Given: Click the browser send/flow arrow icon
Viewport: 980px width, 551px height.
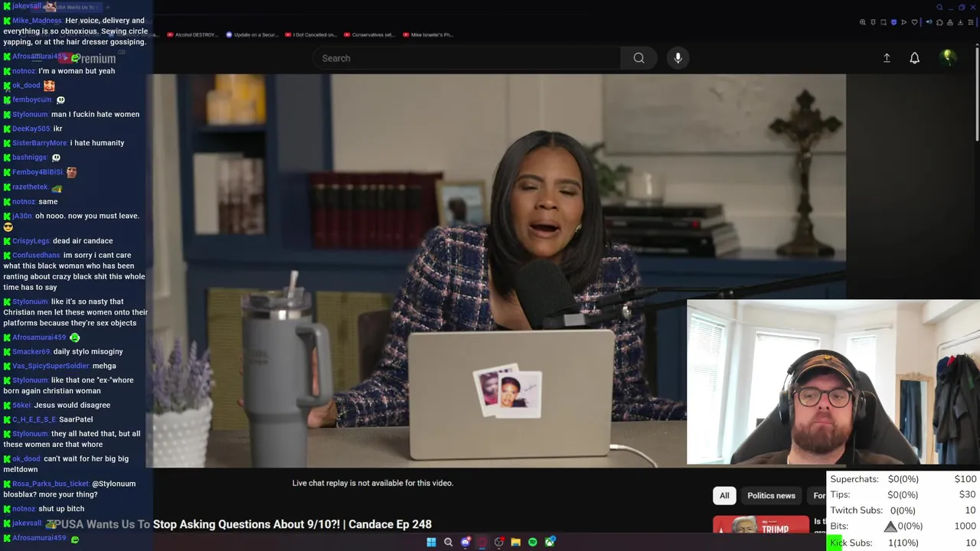Looking at the screenshot, I should (x=903, y=22).
